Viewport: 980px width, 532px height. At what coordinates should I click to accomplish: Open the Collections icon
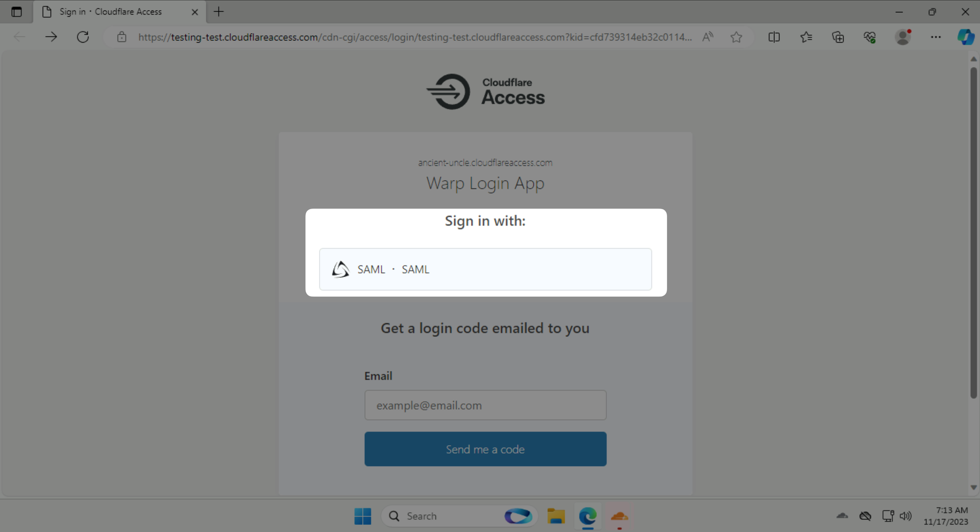tap(838, 37)
